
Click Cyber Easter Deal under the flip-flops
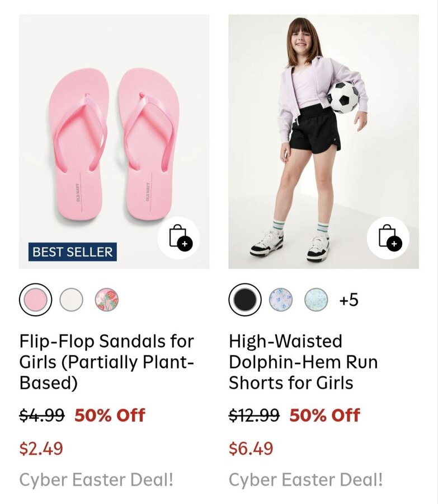(96, 480)
